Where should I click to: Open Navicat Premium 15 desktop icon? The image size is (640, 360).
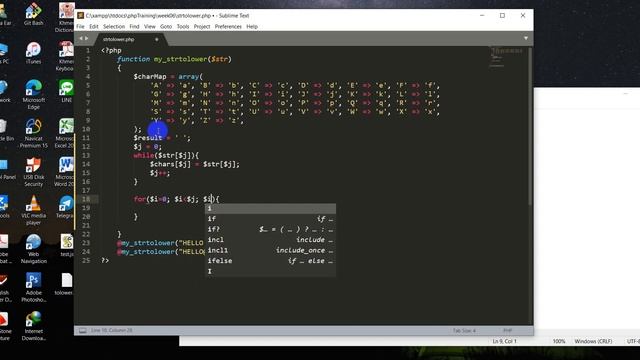coord(33,133)
